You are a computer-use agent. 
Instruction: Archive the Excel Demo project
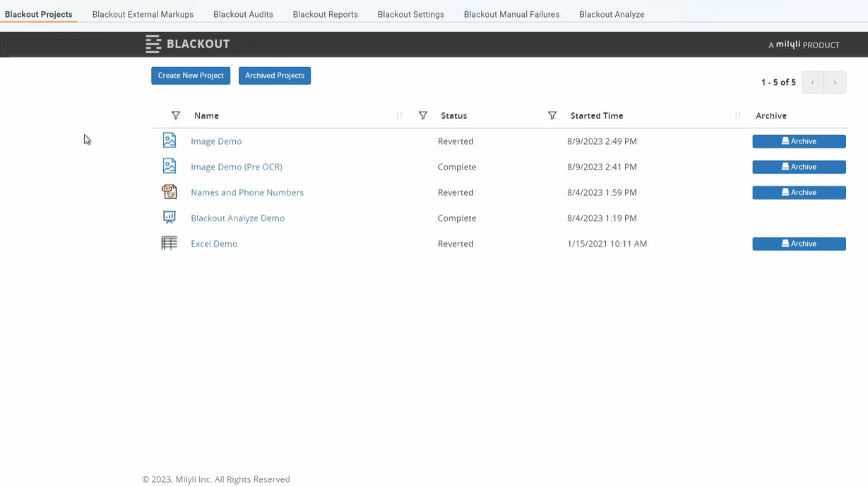coord(799,244)
